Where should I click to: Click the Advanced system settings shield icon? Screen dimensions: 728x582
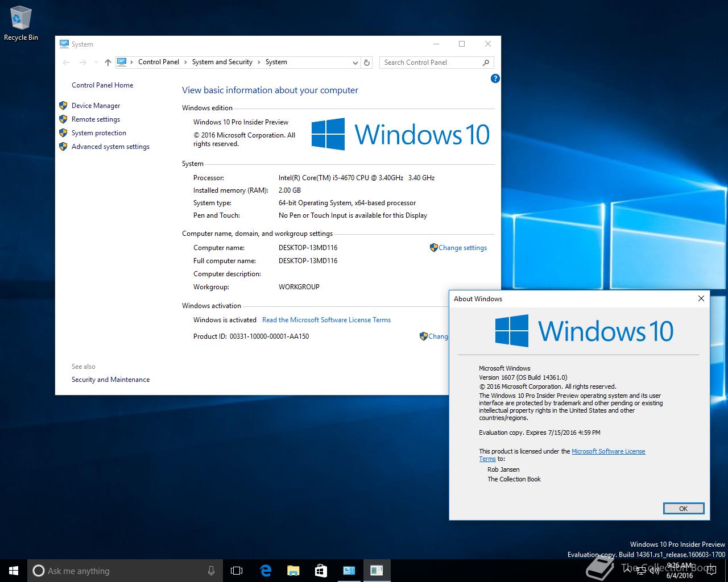[x=63, y=147]
